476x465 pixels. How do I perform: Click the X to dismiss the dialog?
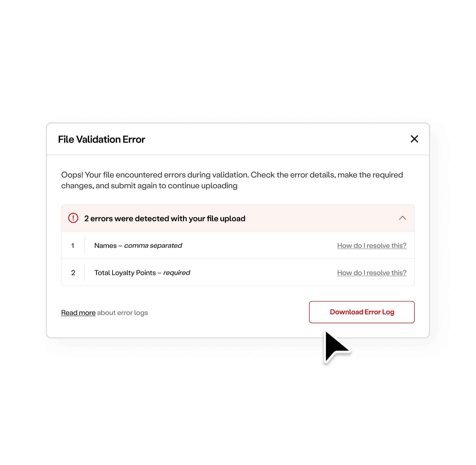[x=414, y=139]
